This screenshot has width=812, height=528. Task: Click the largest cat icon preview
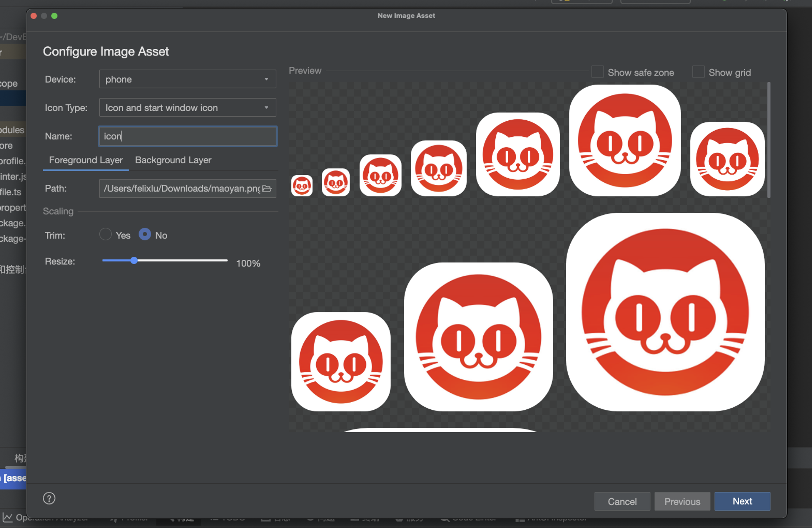pyautogui.click(x=665, y=312)
